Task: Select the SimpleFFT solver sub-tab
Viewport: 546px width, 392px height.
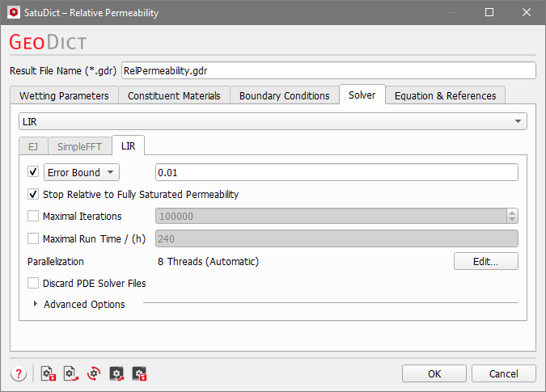Action: 80,146
